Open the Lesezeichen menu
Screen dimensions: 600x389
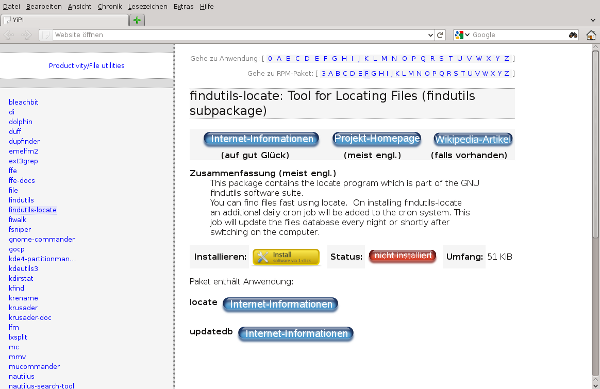coord(148,7)
